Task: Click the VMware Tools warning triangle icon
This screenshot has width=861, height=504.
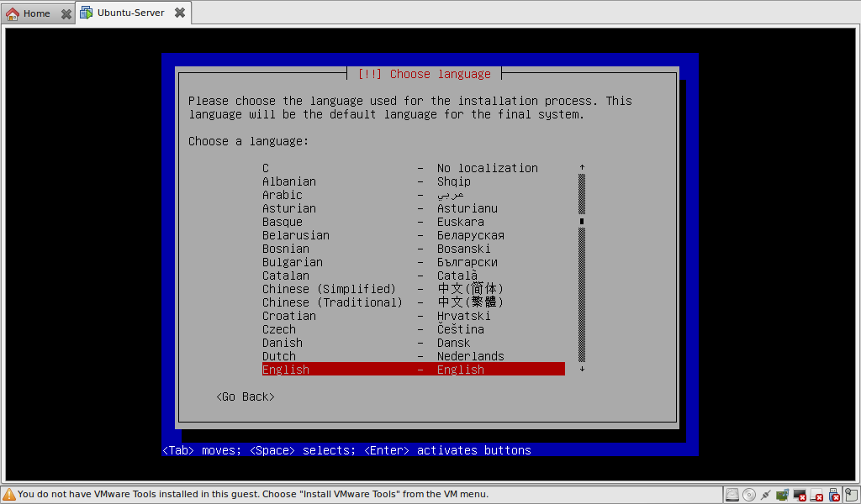Action: click(8, 494)
